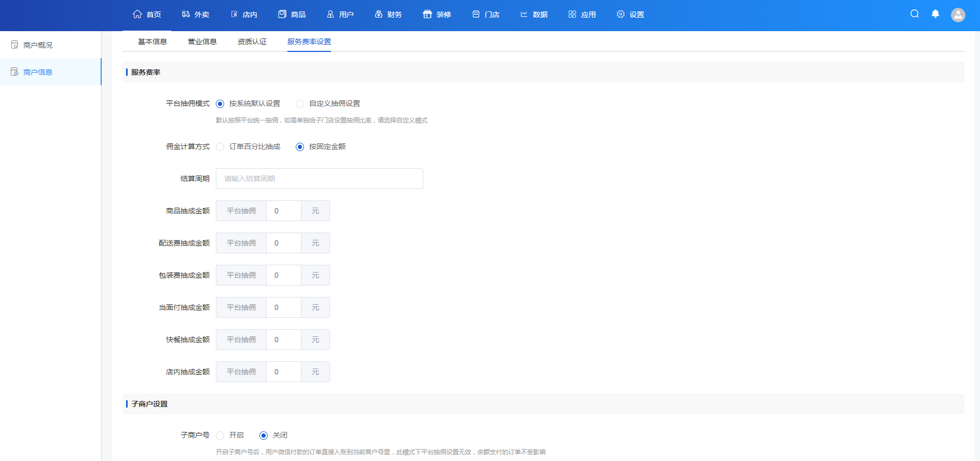The width and height of the screenshot is (980, 461).
Task: Open 数据 data section in top navigation
Action: coord(534,15)
